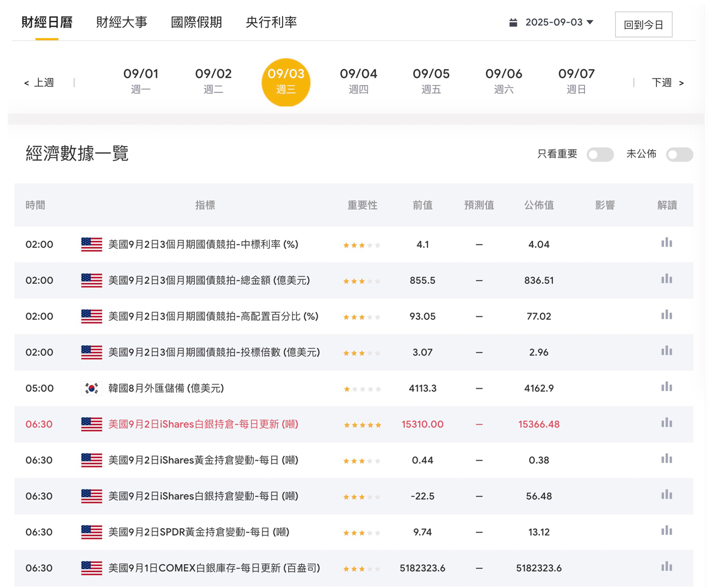This screenshot has height=588, width=719.
Task: Advance to next week with 下週 arrow
Action: pyautogui.click(x=668, y=82)
